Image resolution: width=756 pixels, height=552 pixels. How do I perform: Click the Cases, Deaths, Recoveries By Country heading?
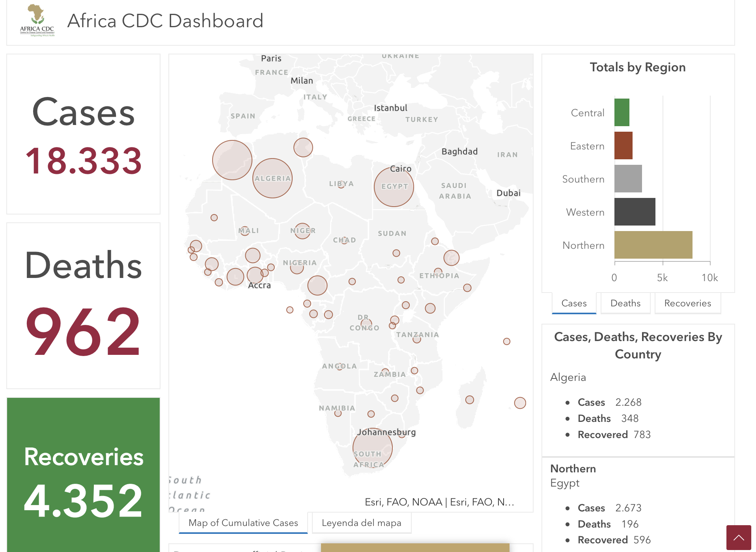[638, 345]
